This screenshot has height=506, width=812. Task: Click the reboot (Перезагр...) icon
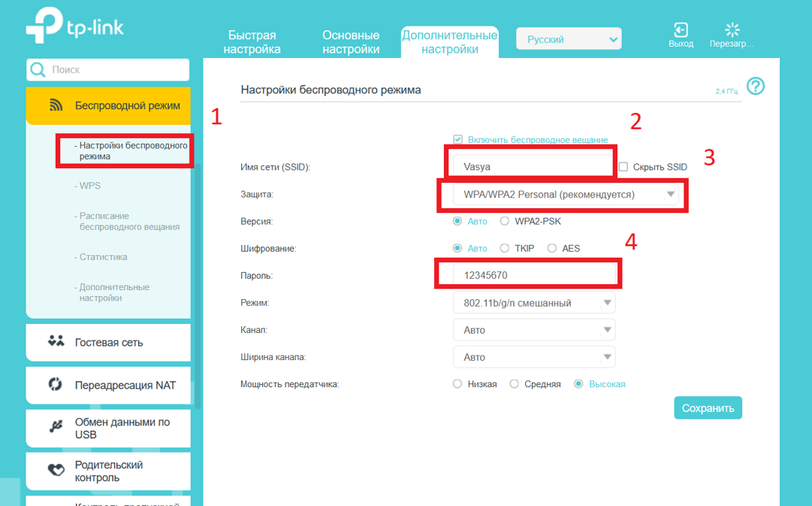point(732,29)
